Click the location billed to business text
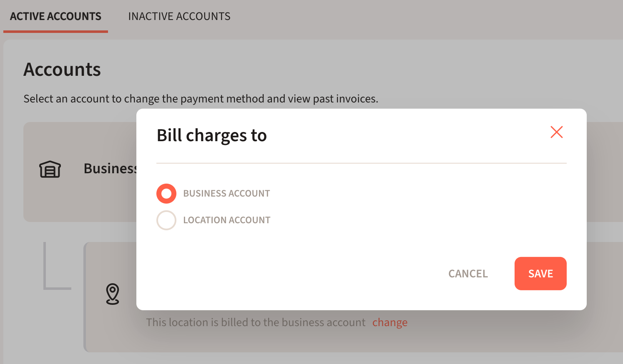 point(255,322)
